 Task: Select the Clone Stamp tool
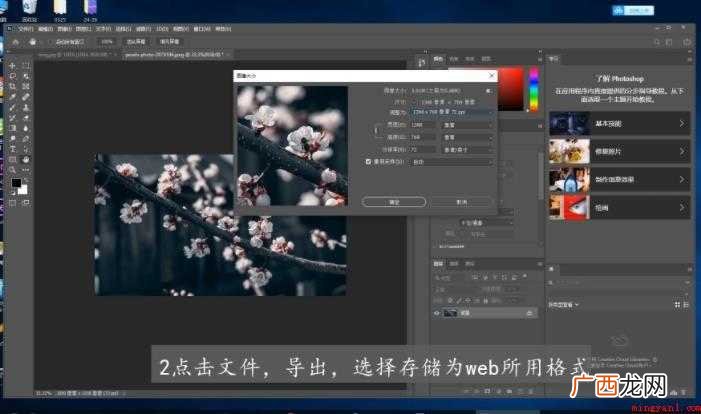click(25, 107)
